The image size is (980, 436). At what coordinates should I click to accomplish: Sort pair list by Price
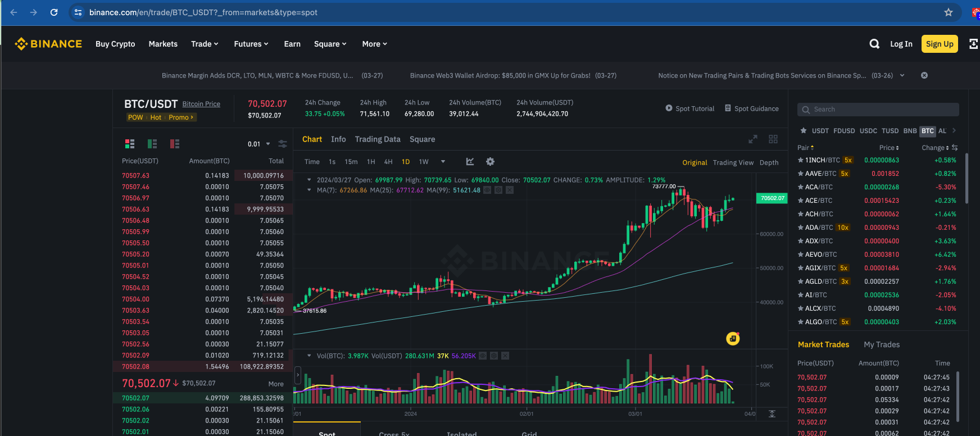coord(889,148)
